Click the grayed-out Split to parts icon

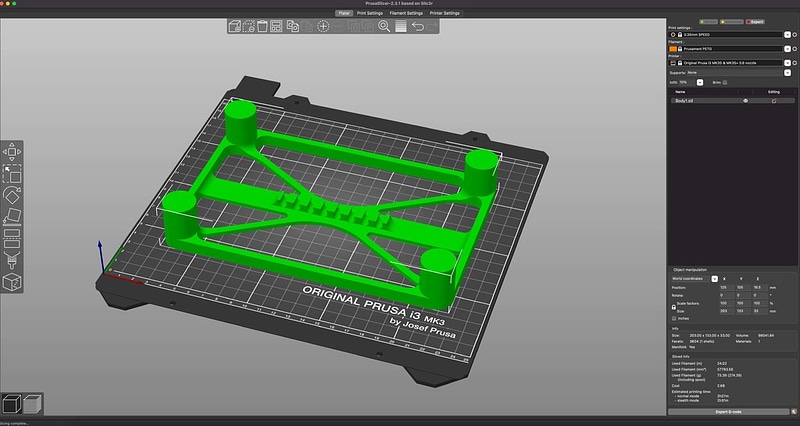[367, 26]
